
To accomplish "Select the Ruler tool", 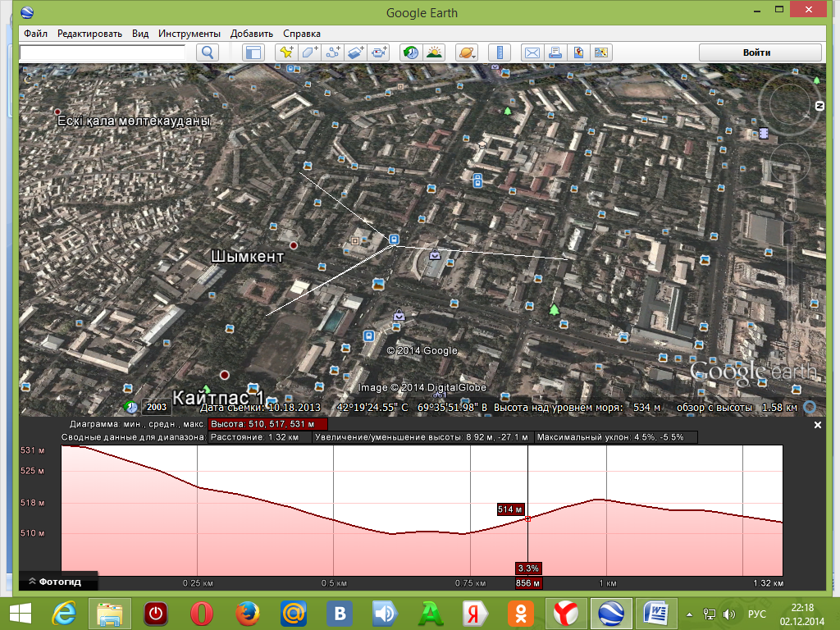I will 500,52.
